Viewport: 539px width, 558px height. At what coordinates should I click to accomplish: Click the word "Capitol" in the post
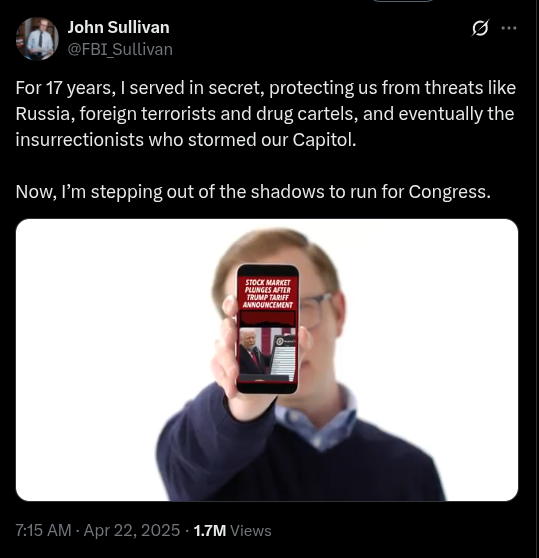[x=323, y=140]
